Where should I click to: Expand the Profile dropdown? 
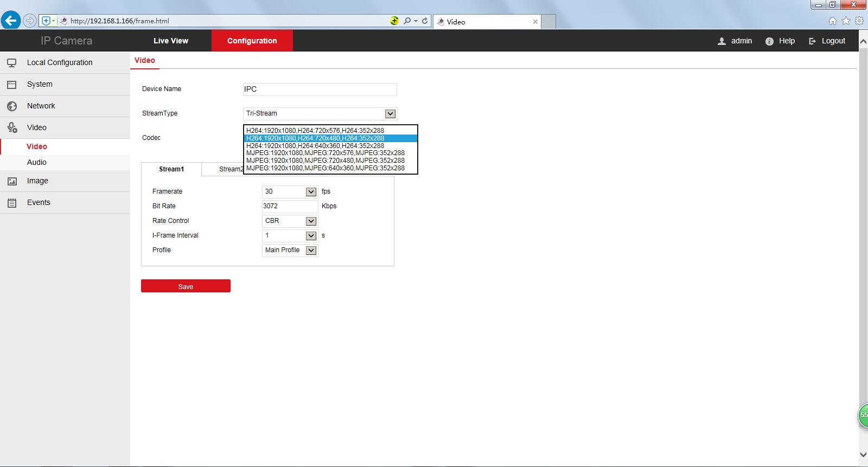[311, 251]
